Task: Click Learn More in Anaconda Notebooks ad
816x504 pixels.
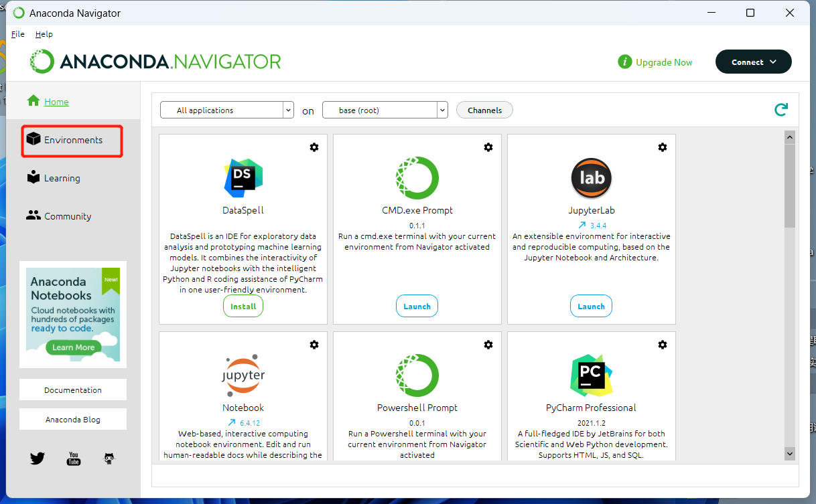Action: [x=74, y=347]
